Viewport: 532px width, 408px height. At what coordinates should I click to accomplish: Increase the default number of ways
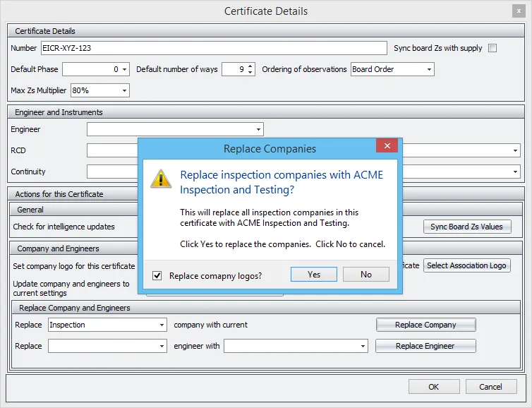pyautogui.click(x=250, y=66)
